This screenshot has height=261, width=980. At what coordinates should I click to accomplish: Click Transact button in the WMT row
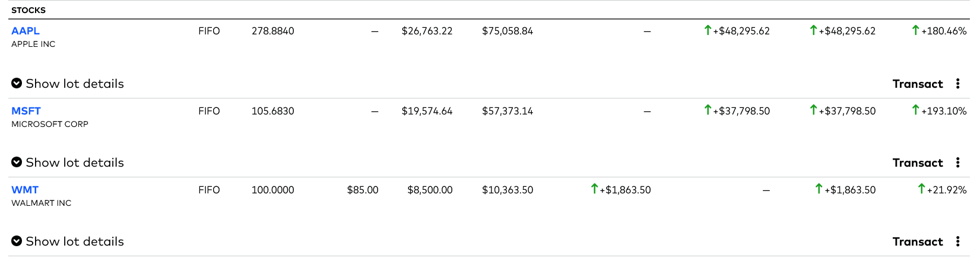[918, 241]
